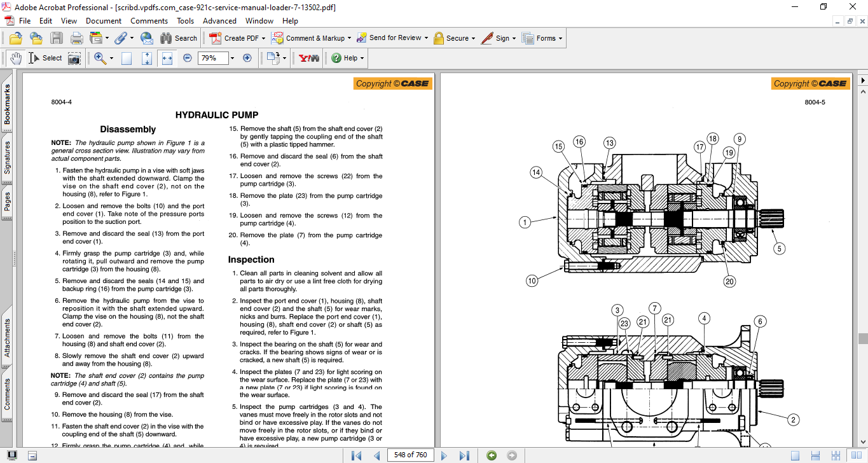Activate the Snapshot camera tool
This screenshot has width=868, height=463.
(x=74, y=58)
